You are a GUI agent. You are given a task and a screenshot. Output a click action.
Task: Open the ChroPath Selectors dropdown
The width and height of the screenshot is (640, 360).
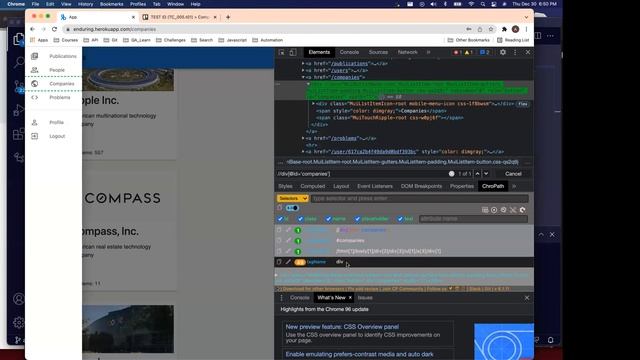coord(292,198)
